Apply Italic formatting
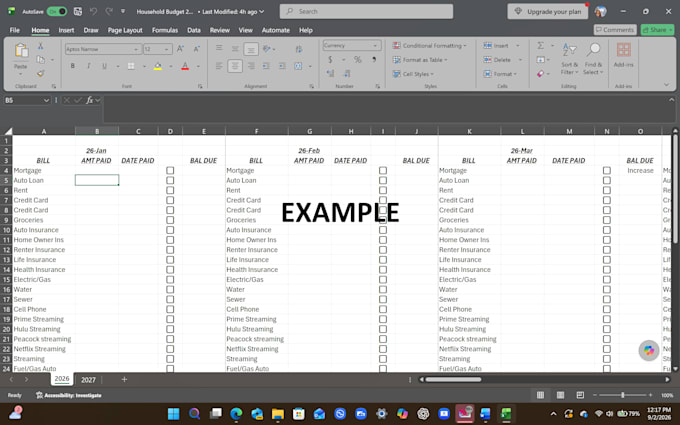Viewport: 680px width, 425px height. tap(88, 66)
